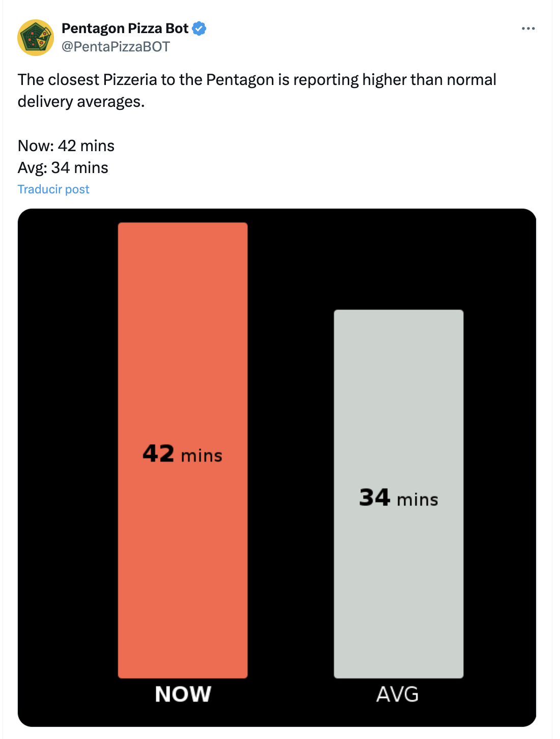Click the AVG label below the chart
The image size is (560, 739).
point(398,694)
